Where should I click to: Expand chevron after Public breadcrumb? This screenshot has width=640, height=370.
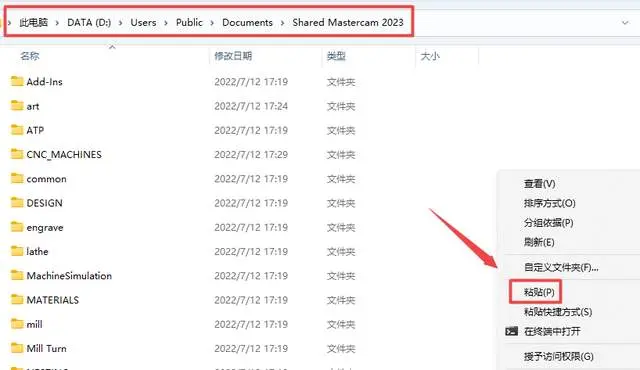212,23
